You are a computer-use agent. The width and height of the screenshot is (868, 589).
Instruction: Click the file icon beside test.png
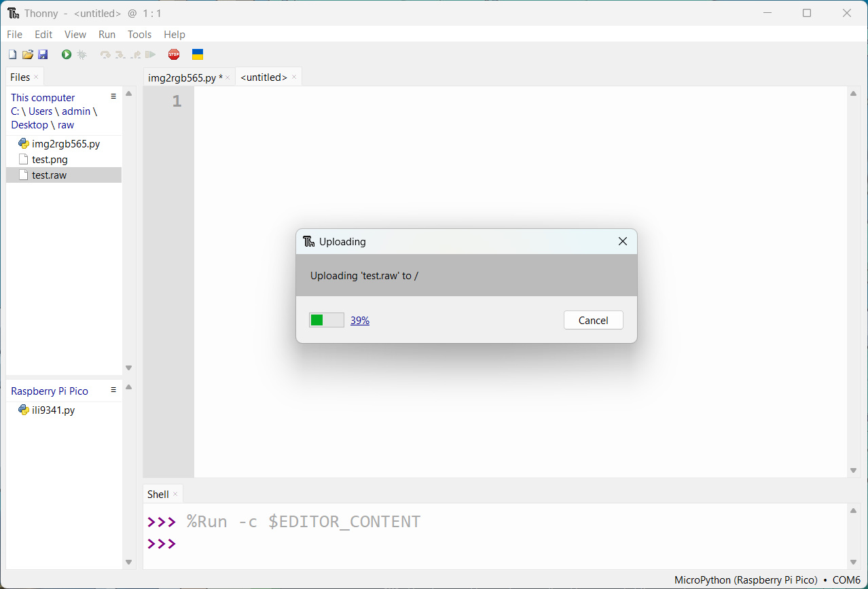pos(24,159)
